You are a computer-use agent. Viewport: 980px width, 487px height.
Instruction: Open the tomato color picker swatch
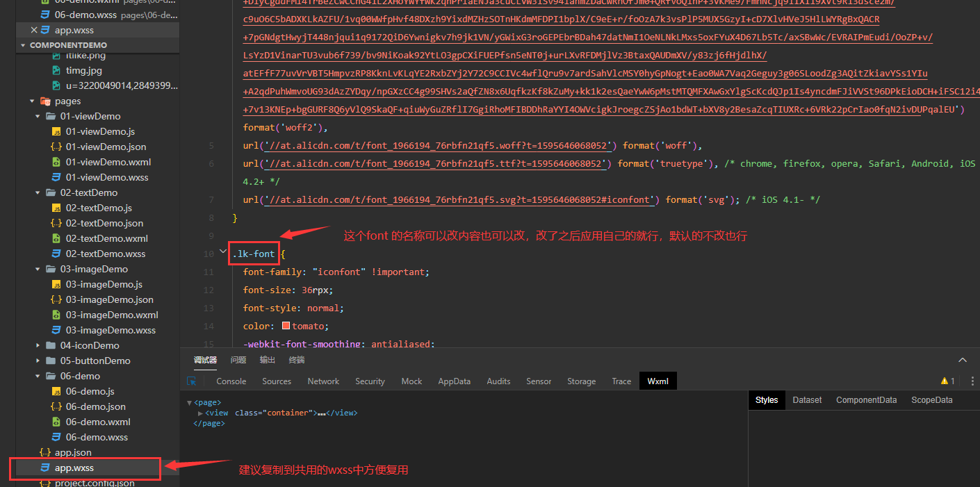[x=286, y=326]
